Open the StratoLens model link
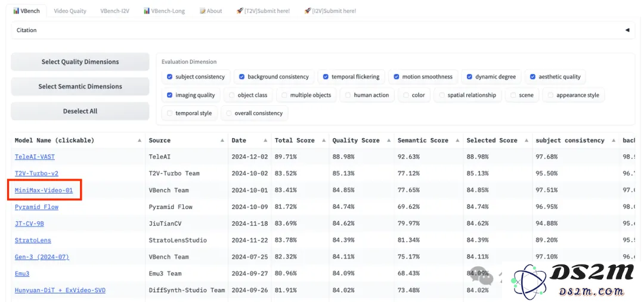The width and height of the screenshot is (644, 302). [x=33, y=240]
